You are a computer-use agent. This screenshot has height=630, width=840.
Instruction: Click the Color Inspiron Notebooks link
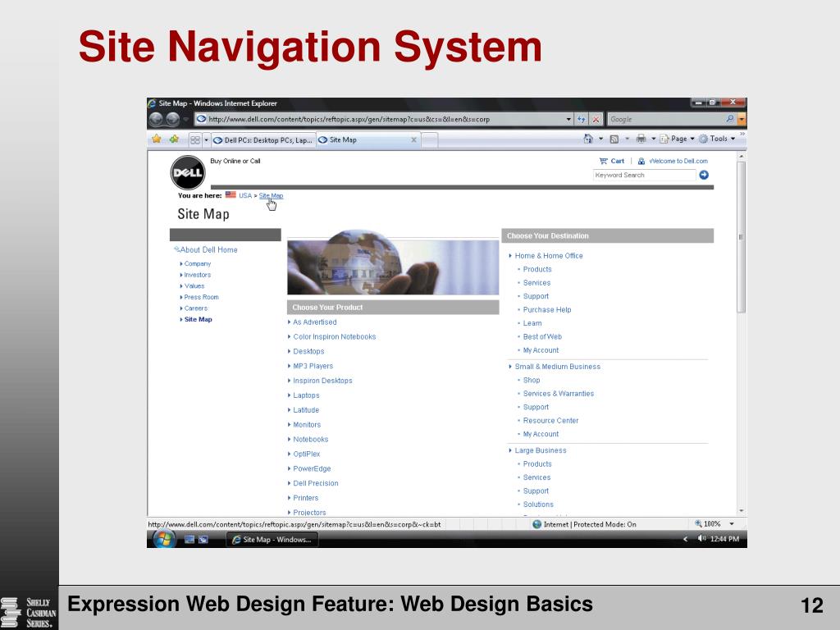335,336
